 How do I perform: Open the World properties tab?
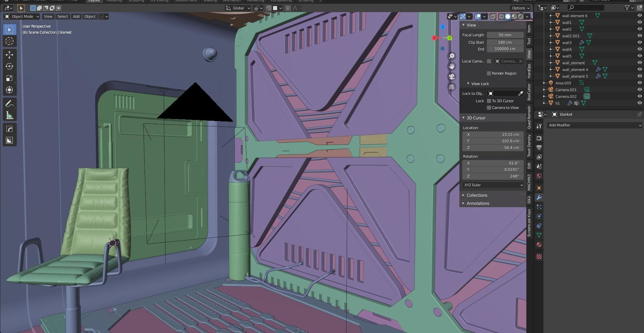[539, 176]
